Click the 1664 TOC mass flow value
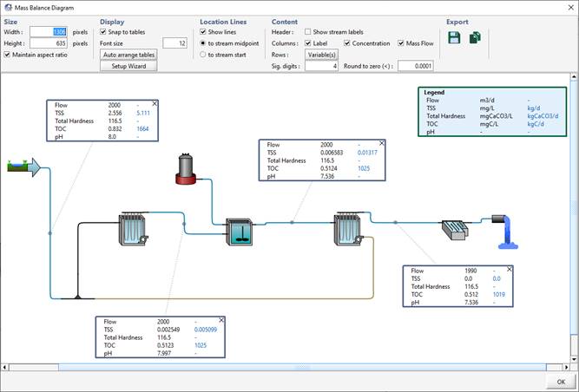The height and width of the screenshot is (392, 579). tap(142, 128)
